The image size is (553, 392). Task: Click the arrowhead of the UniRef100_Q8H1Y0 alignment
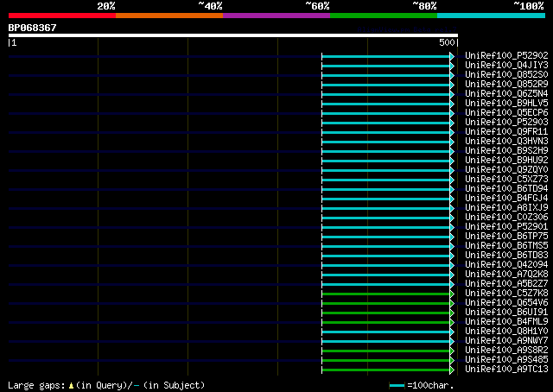(x=452, y=332)
